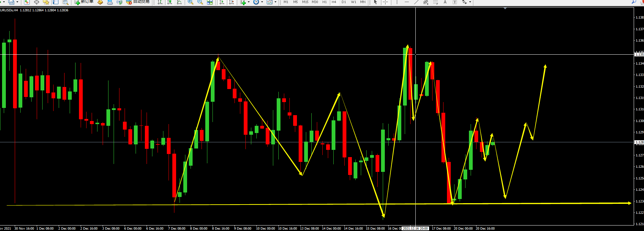Select the M5 timeframe
Image resolution: width=644 pixels, height=231 pixels.
(x=296, y=2)
